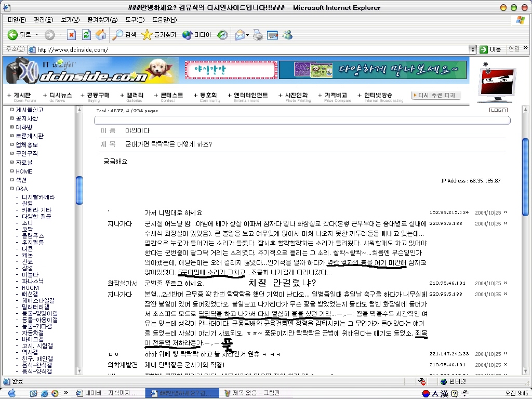Open the Back button history dropdown arrow

37,35
